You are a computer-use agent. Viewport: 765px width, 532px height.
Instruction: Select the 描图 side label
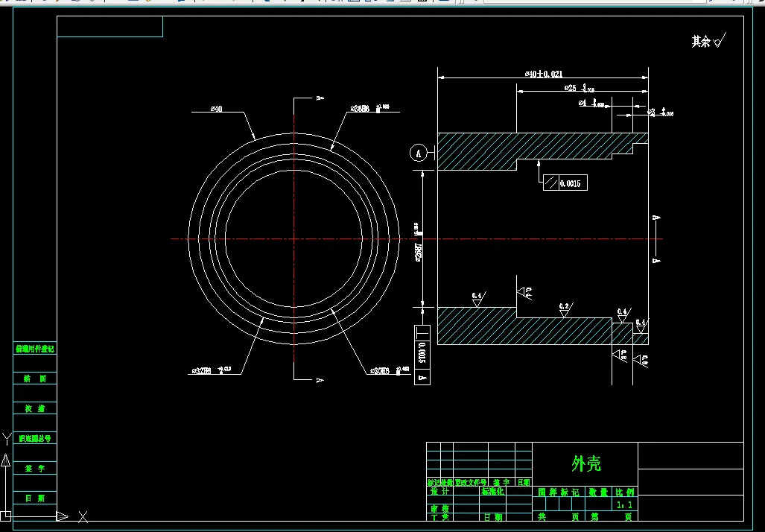pos(35,379)
